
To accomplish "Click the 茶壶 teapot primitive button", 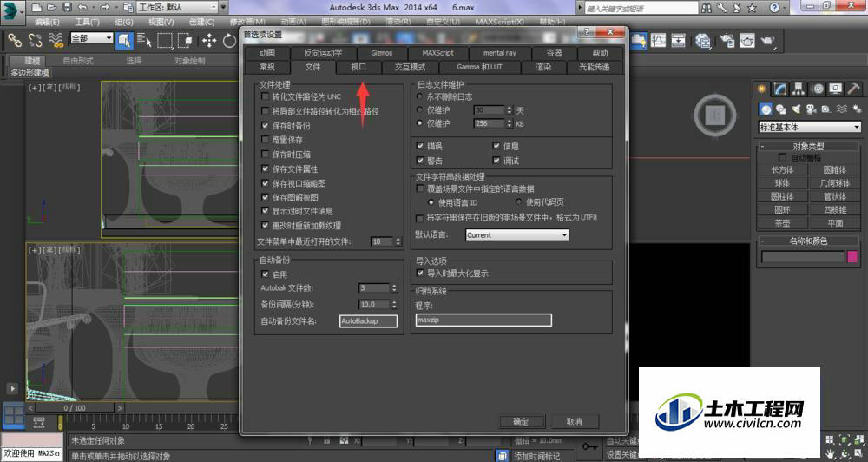I will [x=782, y=223].
